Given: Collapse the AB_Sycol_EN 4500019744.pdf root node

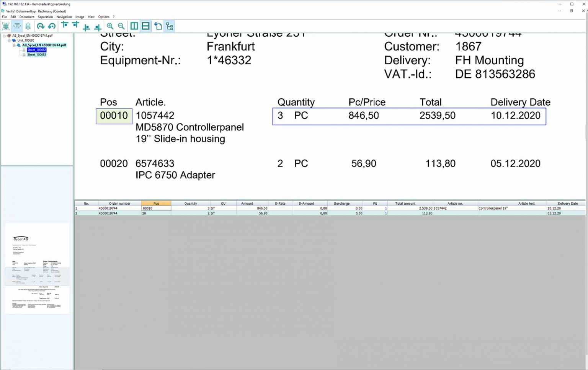Looking at the screenshot, I should [4, 36].
